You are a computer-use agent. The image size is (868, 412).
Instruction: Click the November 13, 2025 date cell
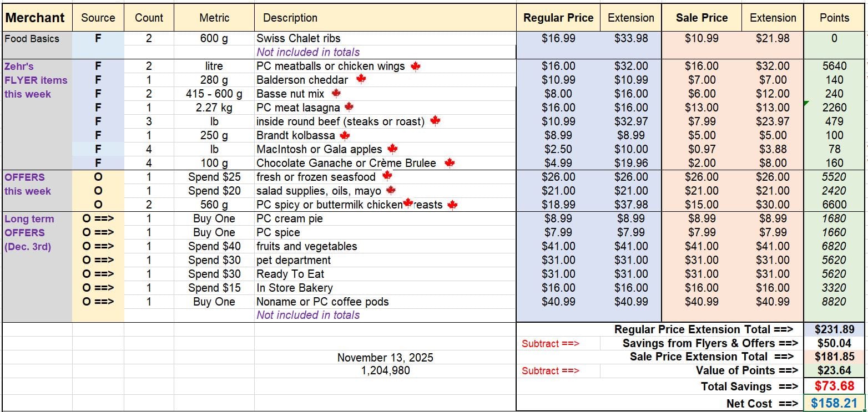pos(385,358)
